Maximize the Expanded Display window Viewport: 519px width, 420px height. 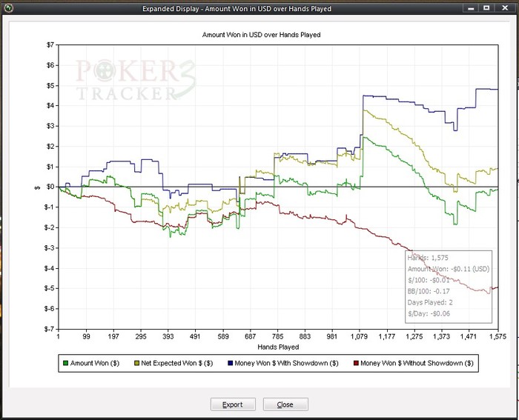486,8
